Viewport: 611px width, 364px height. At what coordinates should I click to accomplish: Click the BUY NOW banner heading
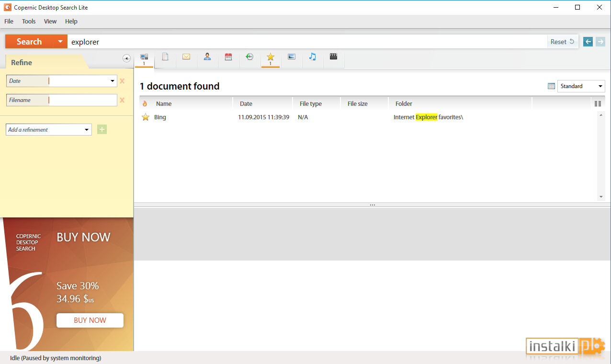tap(84, 237)
